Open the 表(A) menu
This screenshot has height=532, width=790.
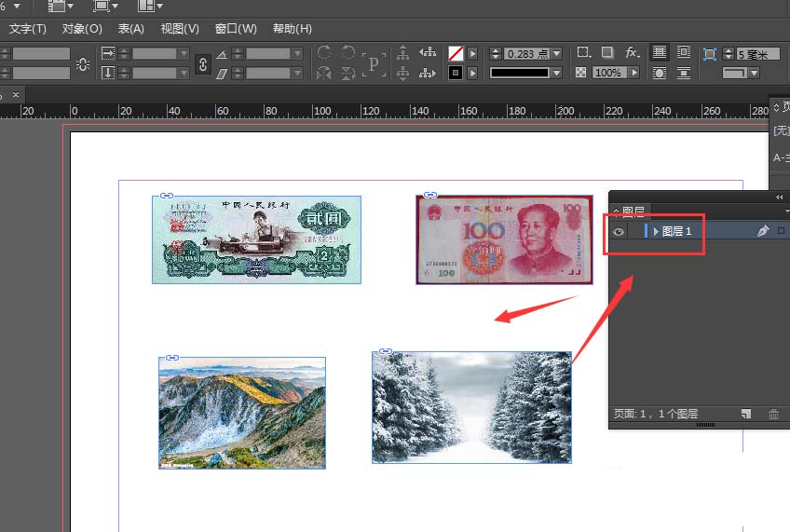[131, 29]
